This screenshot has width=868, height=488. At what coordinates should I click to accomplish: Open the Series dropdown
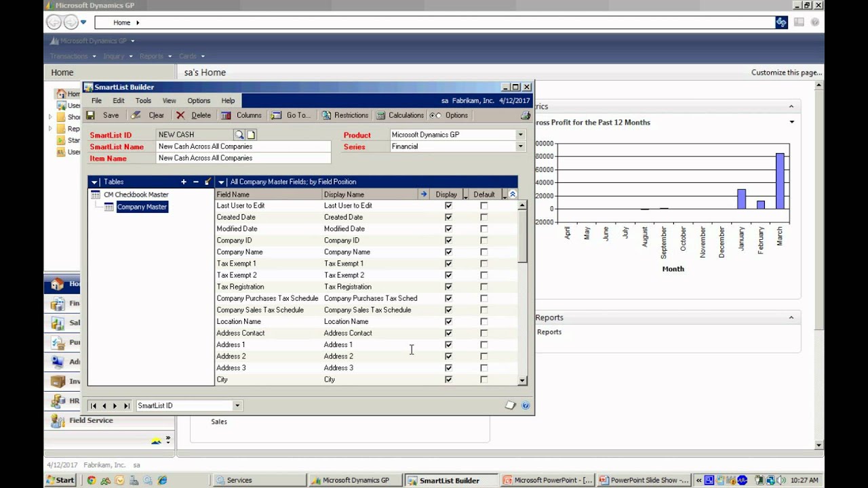pos(521,146)
